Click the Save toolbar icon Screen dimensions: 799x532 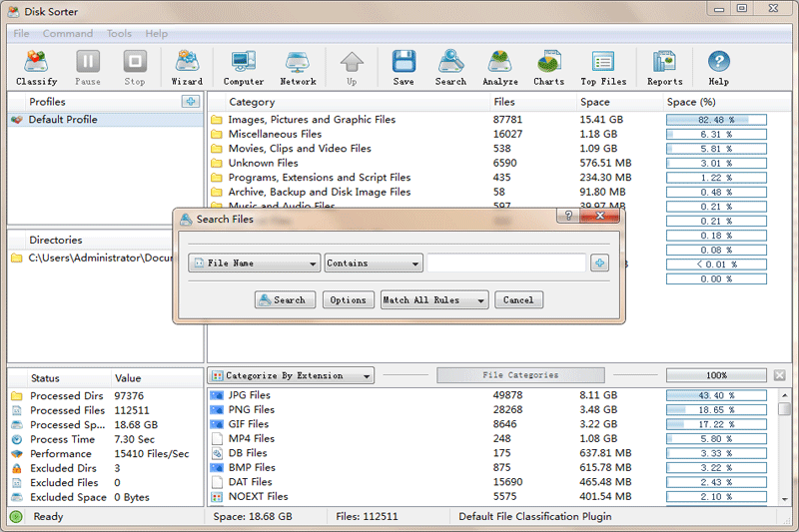tap(403, 67)
